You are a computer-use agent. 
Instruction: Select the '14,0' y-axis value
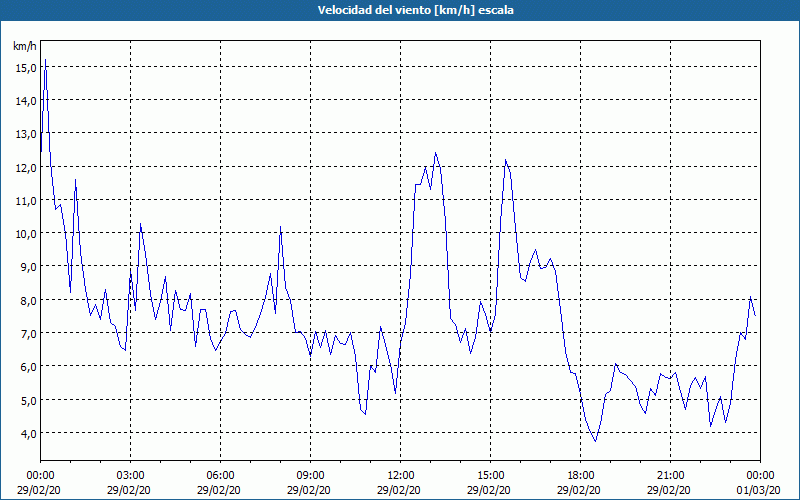pos(26,101)
